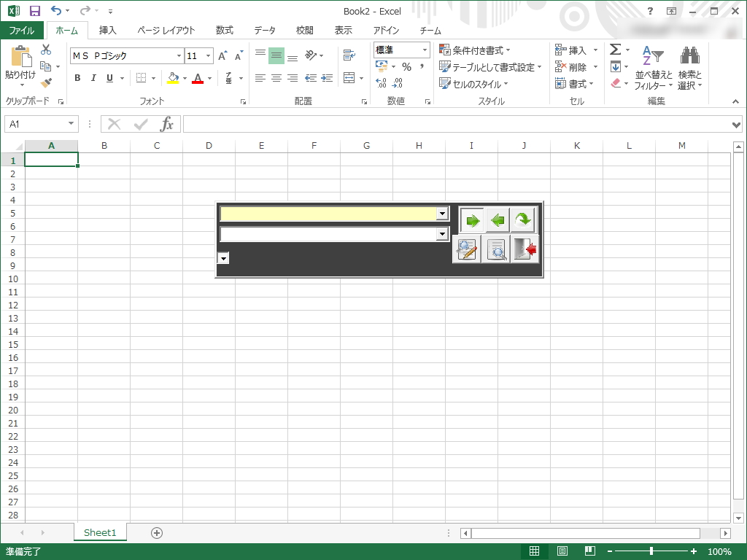Image resolution: width=747 pixels, height=560 pixels.
Task: Open テーブルとして書式設定 table formatting
Action: (x=491, y=67)
